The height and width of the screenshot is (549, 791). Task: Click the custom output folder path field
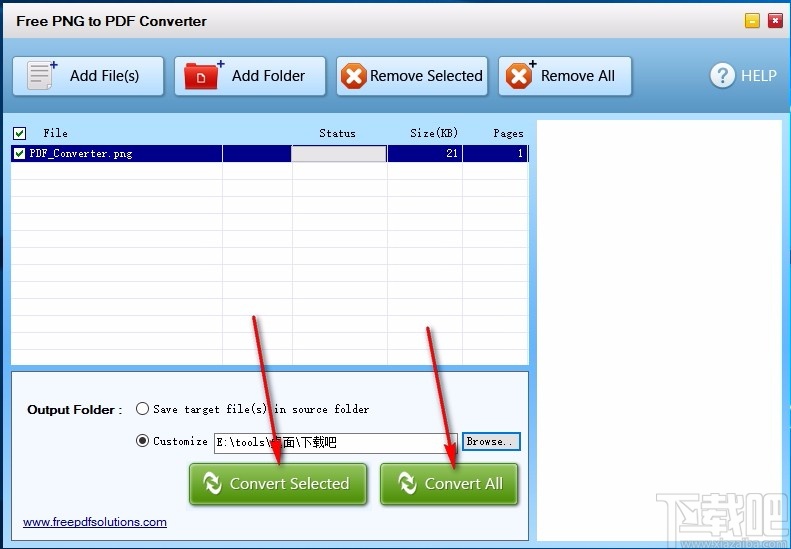coord(335,443)
